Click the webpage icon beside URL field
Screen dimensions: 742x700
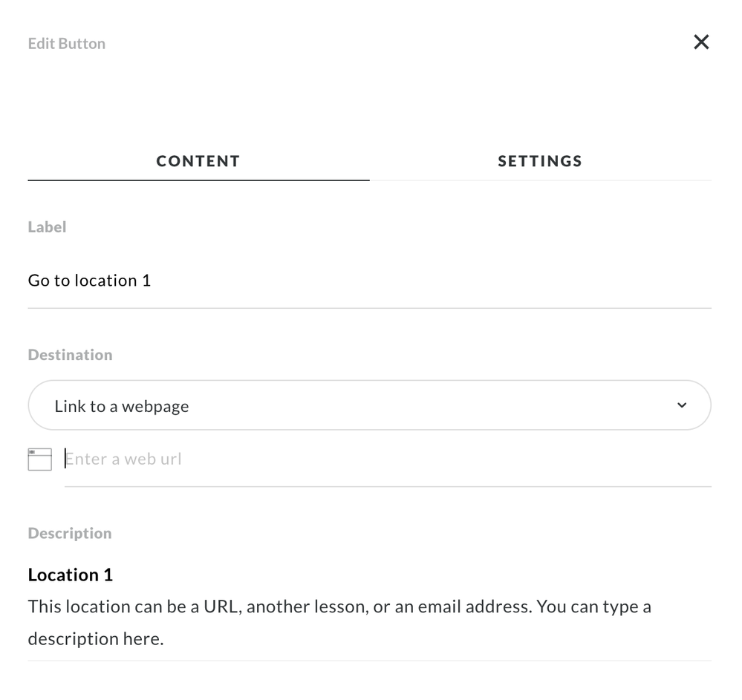point(39,459)
